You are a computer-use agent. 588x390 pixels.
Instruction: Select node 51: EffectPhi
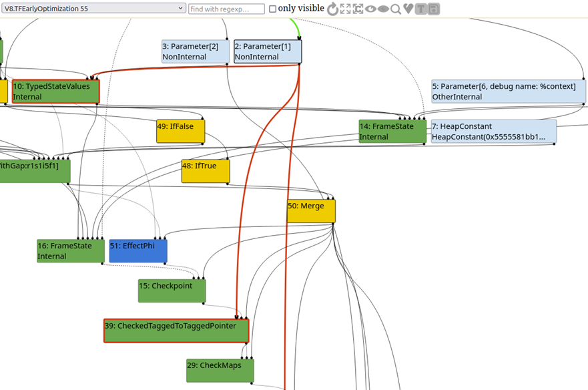pyautogui.click(x=138, y=251)
